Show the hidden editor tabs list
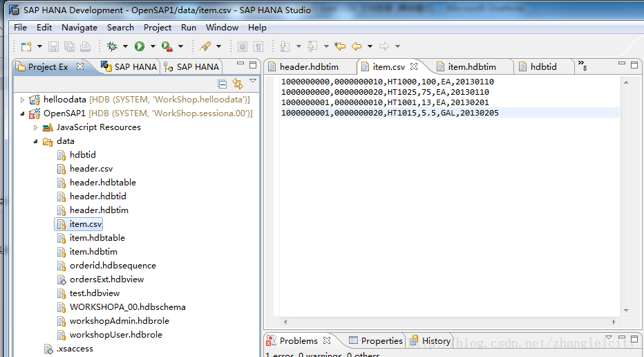 point(583,66)
